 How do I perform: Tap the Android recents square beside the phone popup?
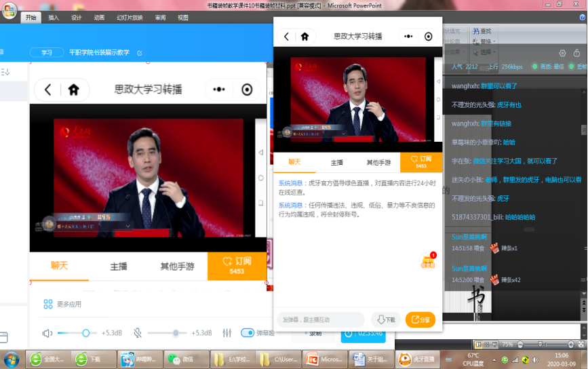(438, 117)
